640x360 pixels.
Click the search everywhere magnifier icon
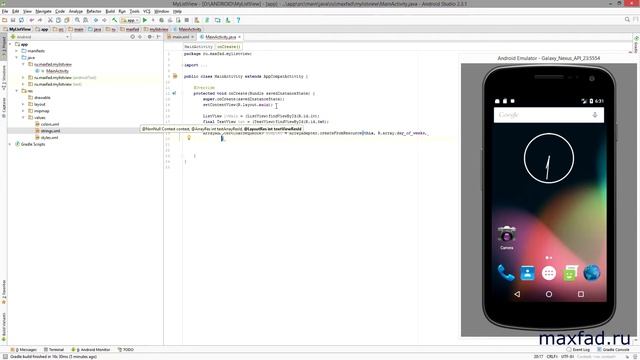click(x=627, y=20)
